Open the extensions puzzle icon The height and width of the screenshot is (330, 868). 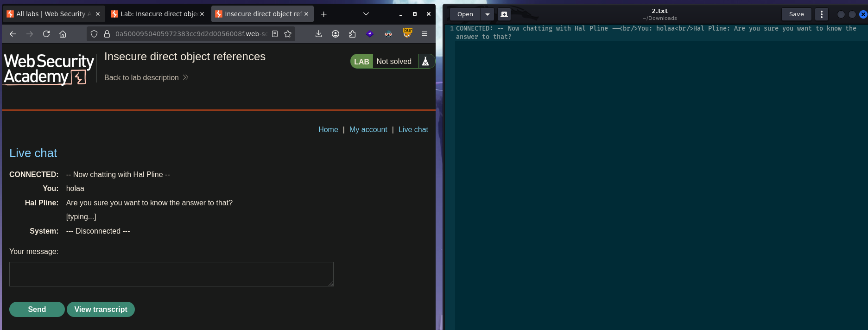(x=353, y=34)
